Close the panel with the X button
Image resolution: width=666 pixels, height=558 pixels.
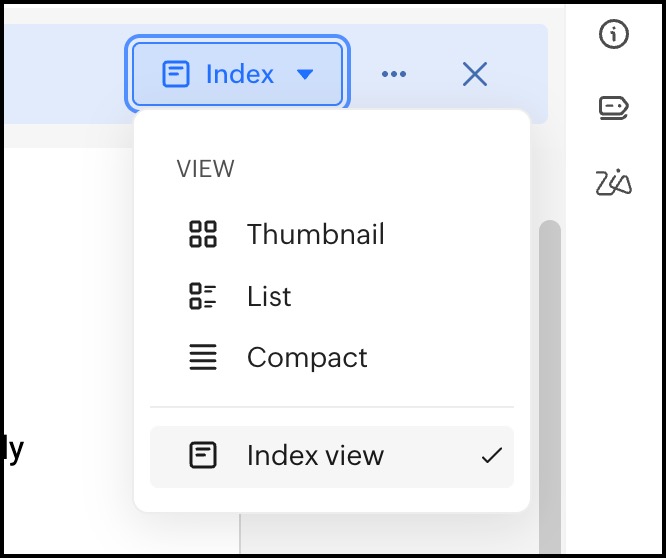[475, 74]
